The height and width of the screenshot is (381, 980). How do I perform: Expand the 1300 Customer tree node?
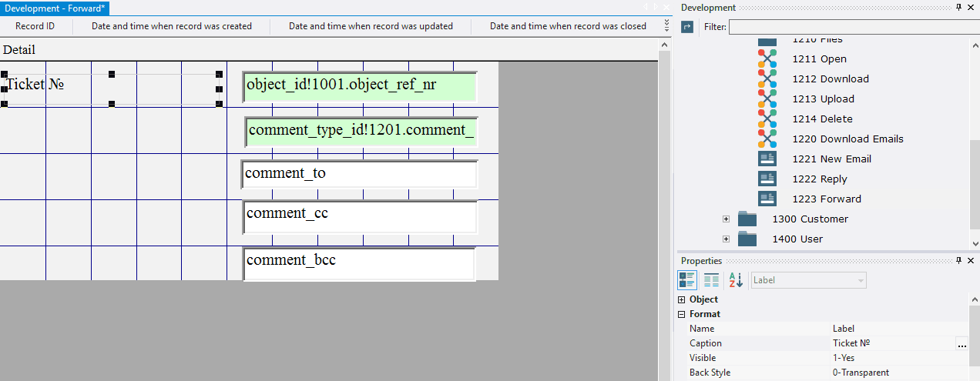click(726, 219)
